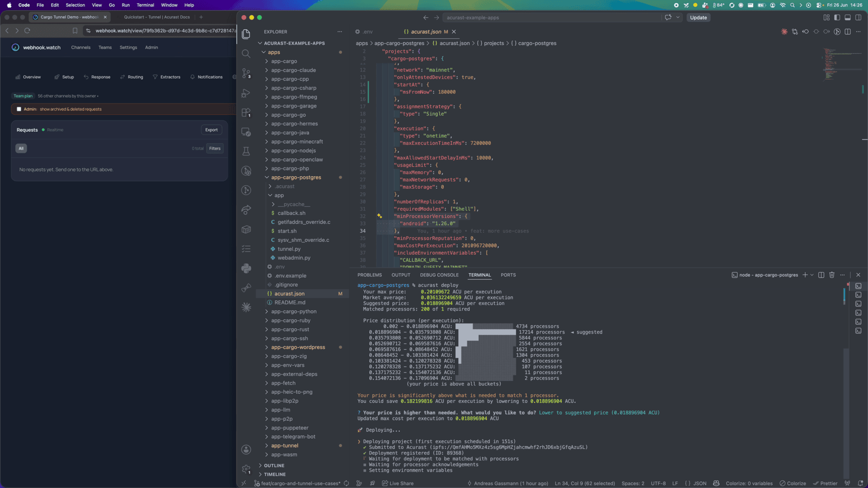Check Admin show archived & deleted requests
The height and width of the screenshot is (488, 868).
[x=19, y=109]
